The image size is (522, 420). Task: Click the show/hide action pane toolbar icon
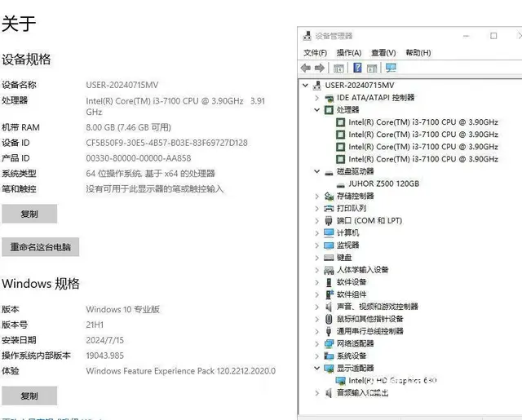click(372, 69)
